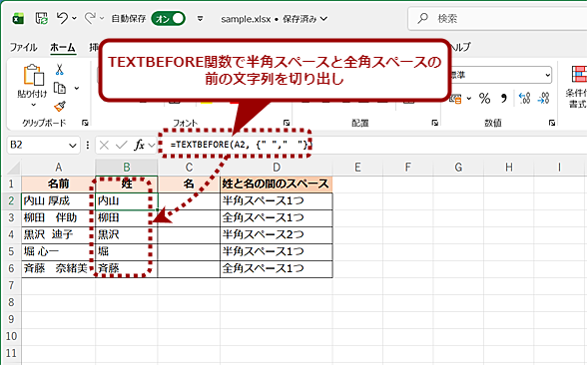The height and width of the screenshot is (366, 588).
Task: Click cell B4 containing 黒沢
Action: point(127,235)
